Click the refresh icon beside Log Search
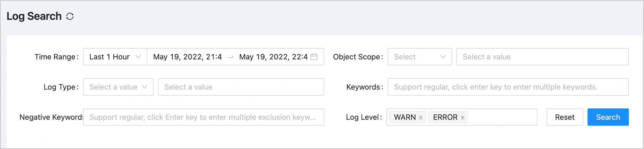Screen dimensions: 644x149 pos(70,16)
